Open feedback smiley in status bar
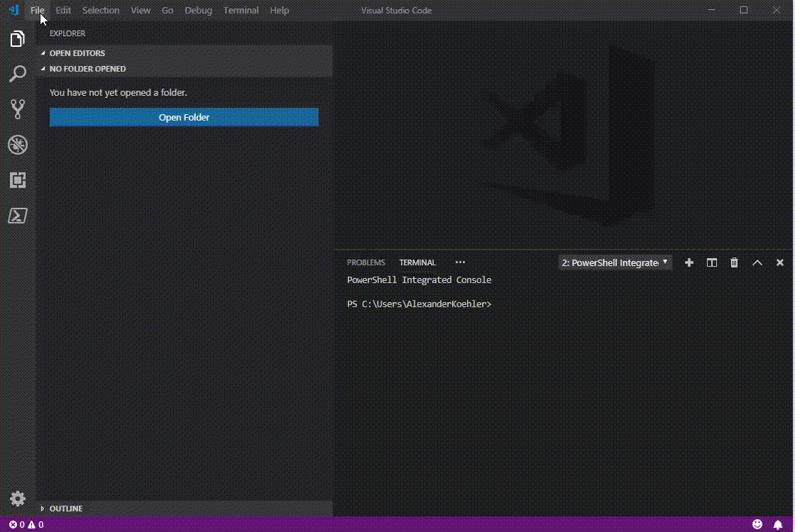 point(757,524)
